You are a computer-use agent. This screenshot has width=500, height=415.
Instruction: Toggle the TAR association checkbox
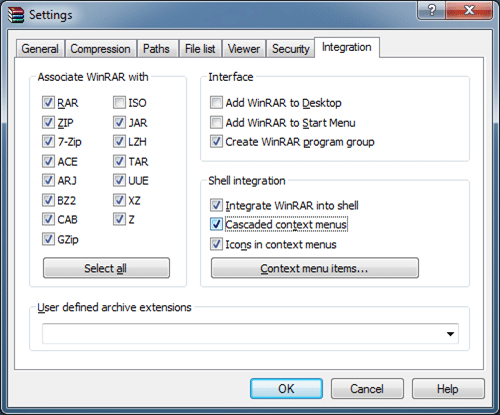[119, 161]
